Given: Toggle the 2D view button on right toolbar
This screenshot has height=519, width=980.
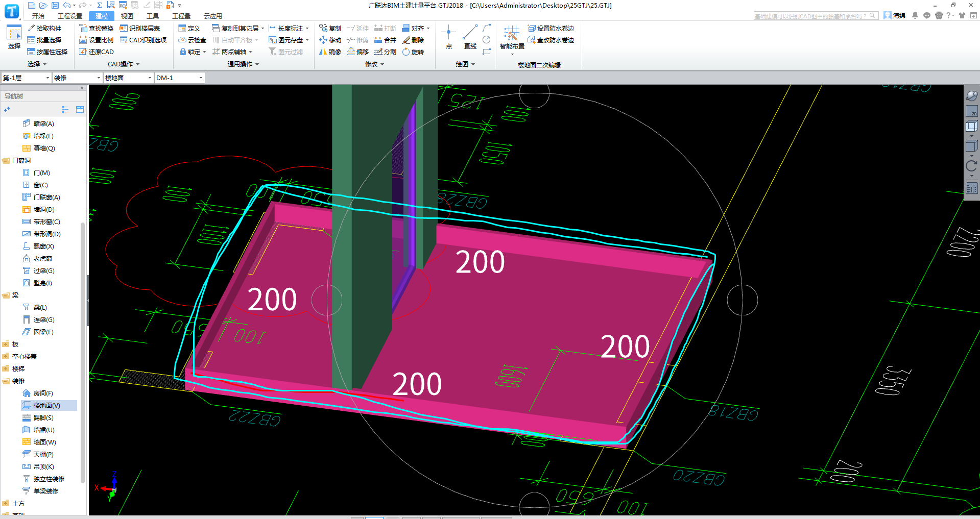Looking at the screenshot, I should click(972, 111).
